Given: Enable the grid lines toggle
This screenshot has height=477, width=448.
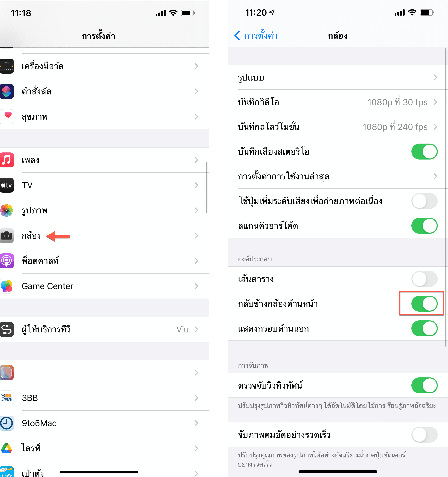Looking at the screenshot, I should 424,279.
